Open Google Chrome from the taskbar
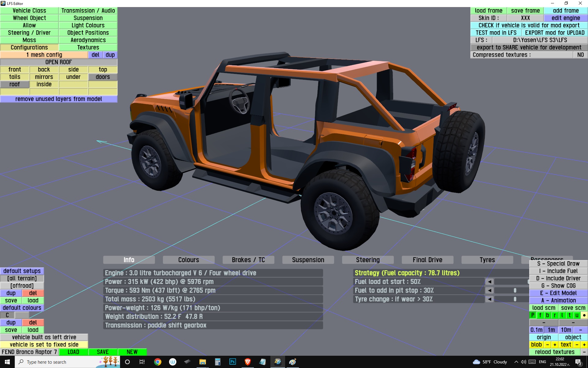This screenshot has width=588, height=368. pyautogui.click(x=158, y=362)
